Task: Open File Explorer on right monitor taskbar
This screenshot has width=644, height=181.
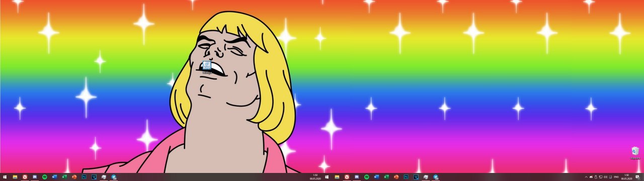Action: pos(337,177)
